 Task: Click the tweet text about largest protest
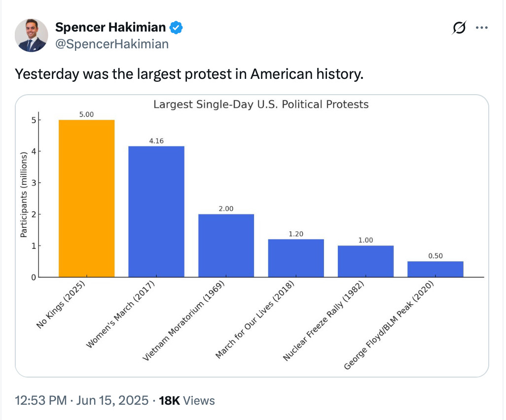point(189,74)
